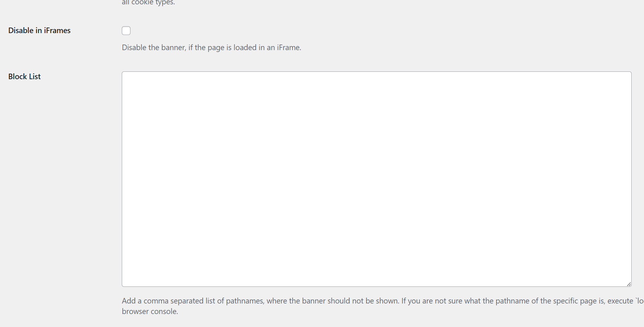
Task: Click the "Block List" setting label
Action: click(24, 76)
